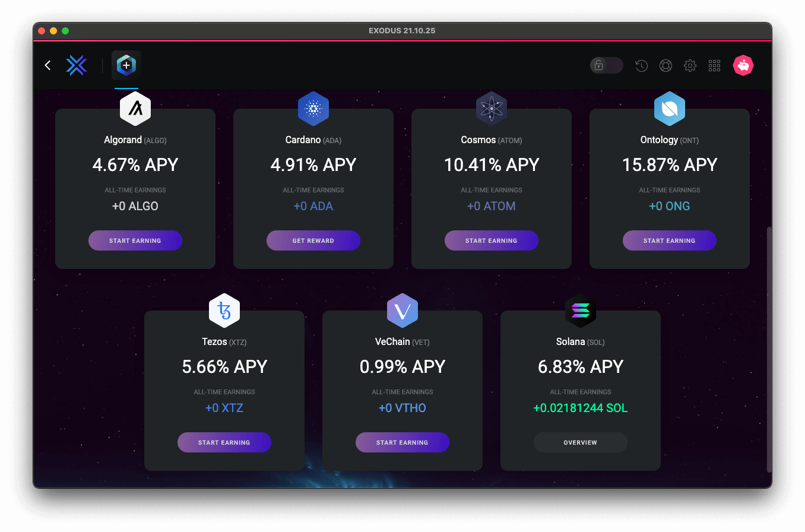The height and width of the screenshot is (532, 805).
Task: Click the Cosmos atom logo
Action: [492, 109]
